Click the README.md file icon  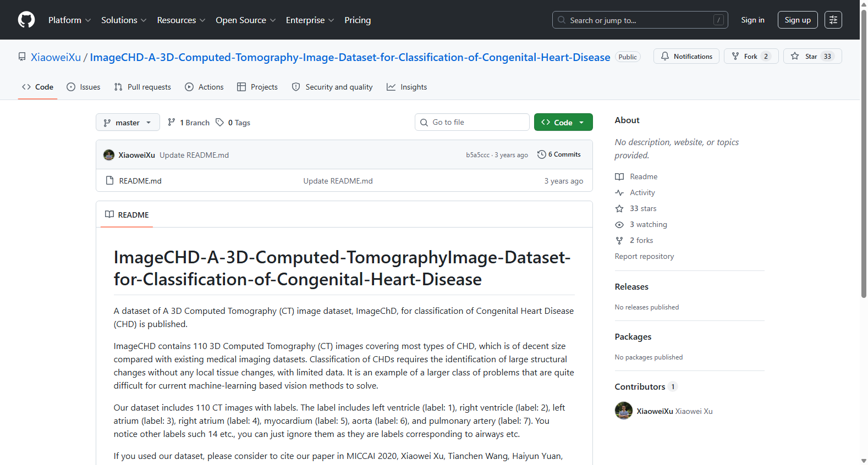(109, 180)
